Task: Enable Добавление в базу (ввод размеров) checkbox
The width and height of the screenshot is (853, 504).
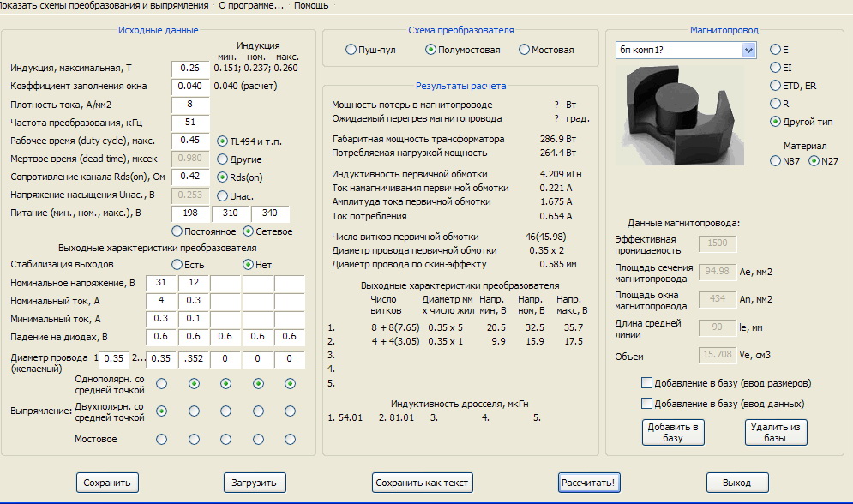Action: point(647,383)
